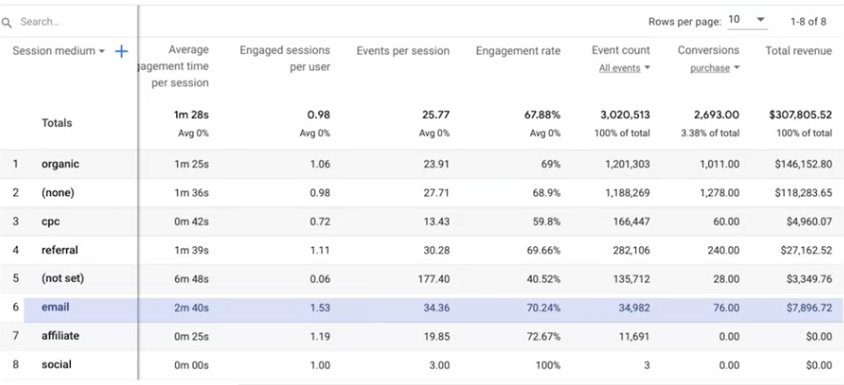Select the cpc medium row

(422, 221)
